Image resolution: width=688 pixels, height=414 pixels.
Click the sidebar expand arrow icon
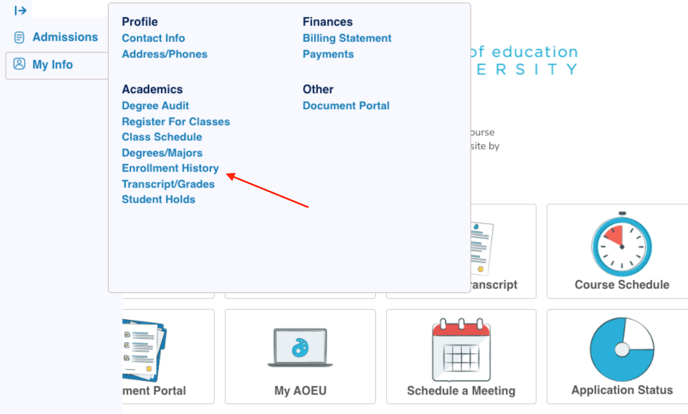pyautogui.click(x=20, y=11)
